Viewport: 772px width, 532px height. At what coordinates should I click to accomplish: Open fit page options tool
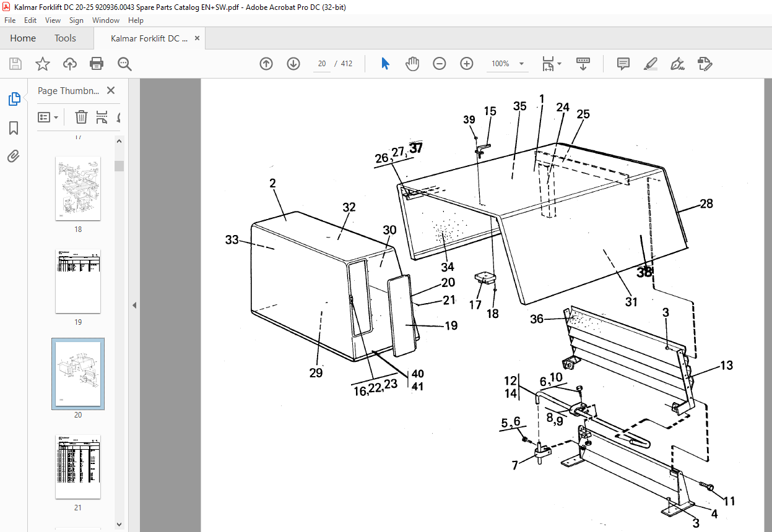coord(551,64)
